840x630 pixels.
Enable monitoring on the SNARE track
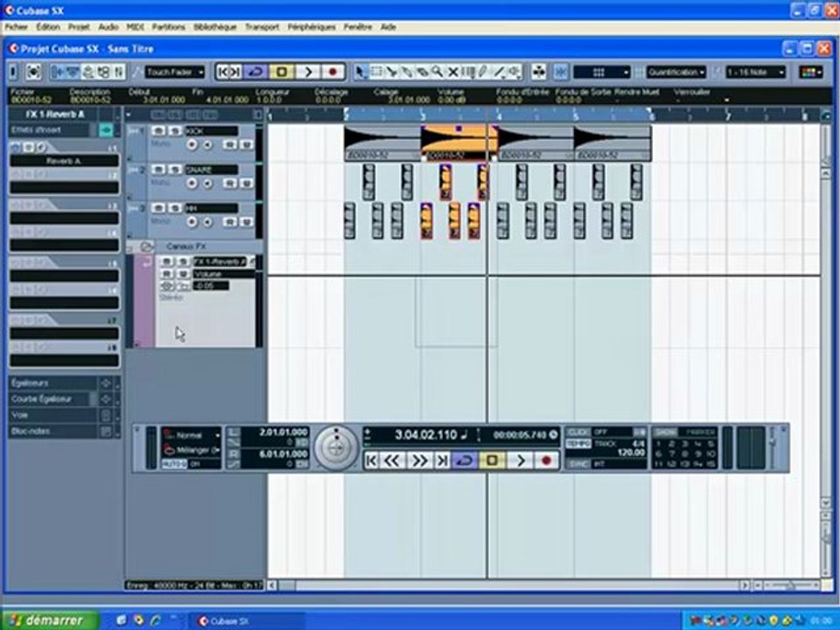(x=206, y=184)
